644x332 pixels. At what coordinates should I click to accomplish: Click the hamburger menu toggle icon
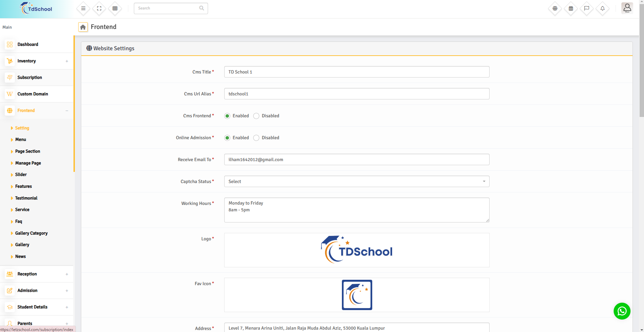tap(83, 8)
